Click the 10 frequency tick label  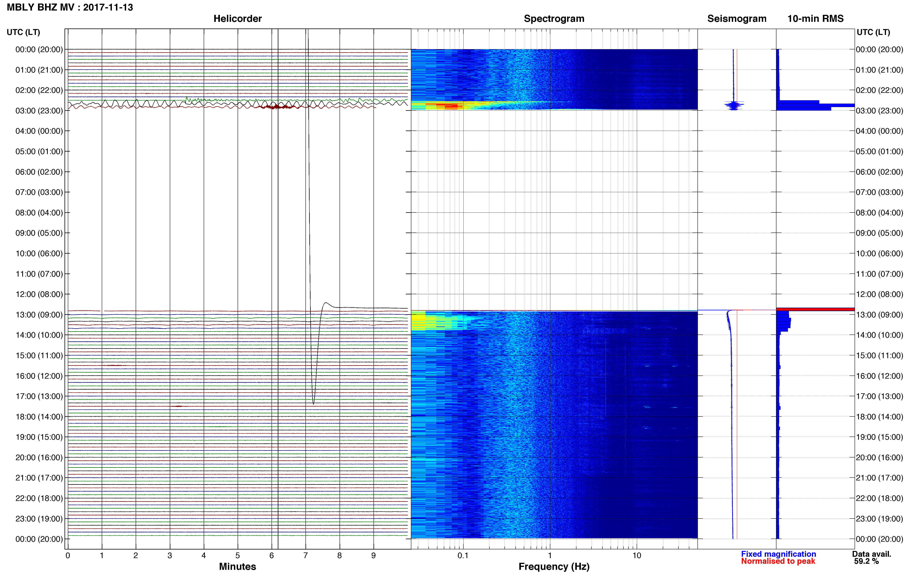(637, 555)
